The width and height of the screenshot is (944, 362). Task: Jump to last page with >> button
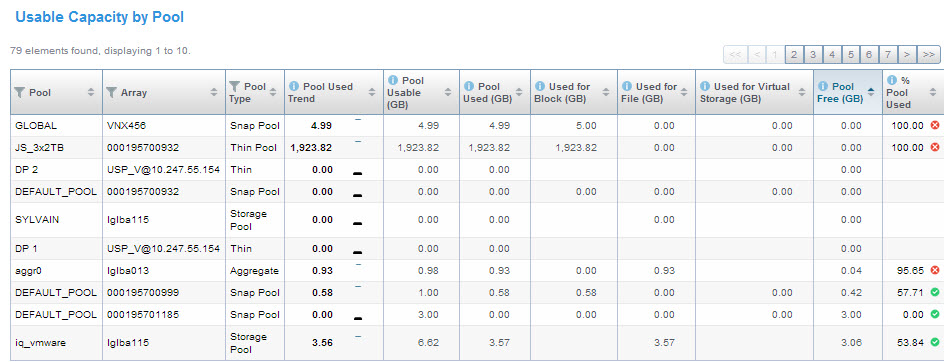[x=928, y=54]
